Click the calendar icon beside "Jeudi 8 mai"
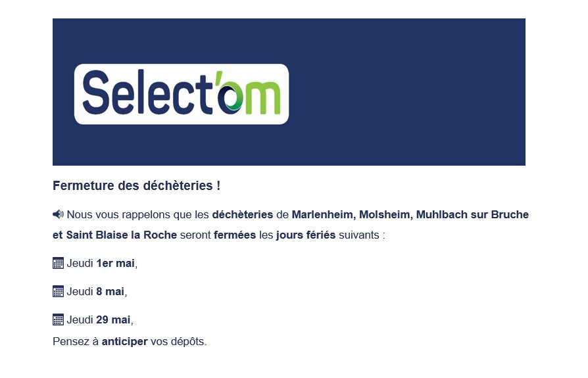 click(x=58, y=291)
